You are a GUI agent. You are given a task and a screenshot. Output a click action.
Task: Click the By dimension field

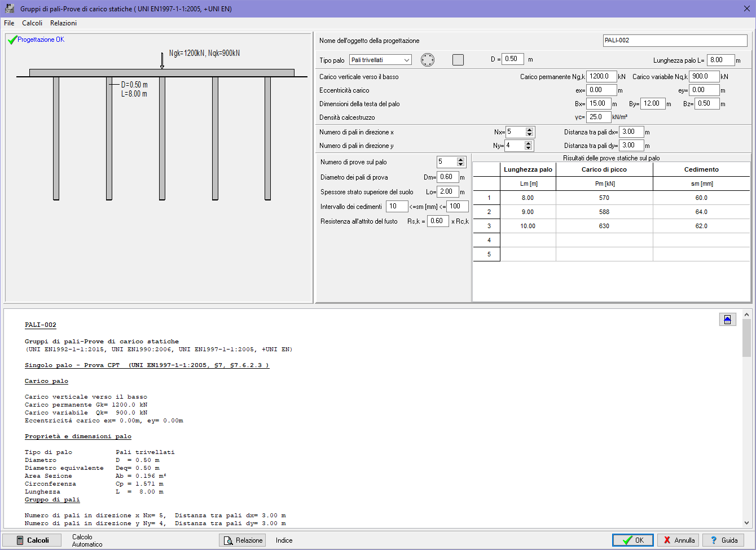(x=653, y=103)
